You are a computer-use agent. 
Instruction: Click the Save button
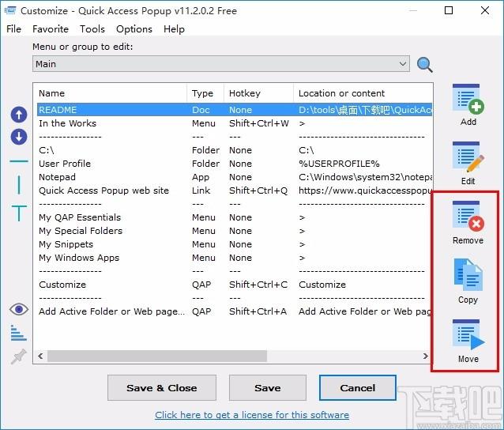click(268, 388)
